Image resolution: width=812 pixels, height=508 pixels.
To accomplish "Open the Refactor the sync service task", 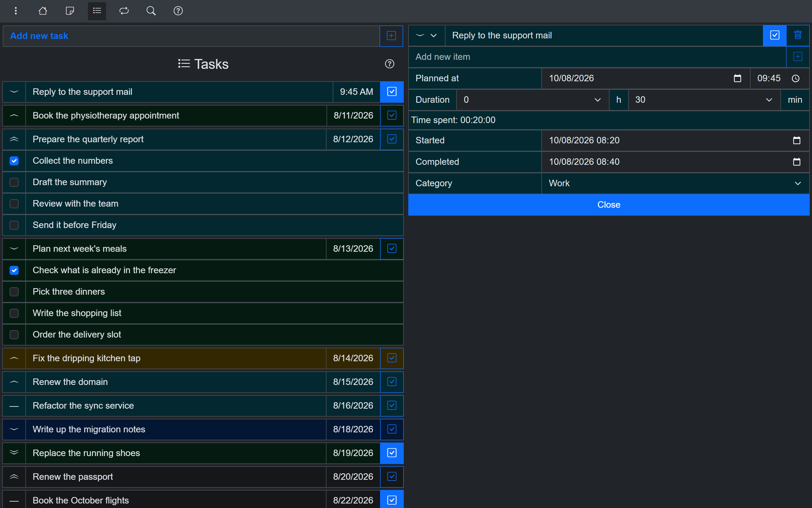I will point(176,406).
